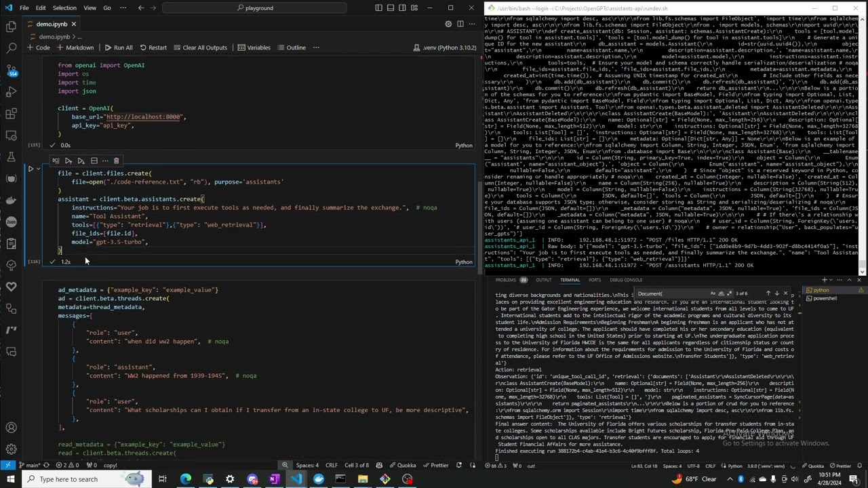Add a new Code cell

[x=39, y=47]
